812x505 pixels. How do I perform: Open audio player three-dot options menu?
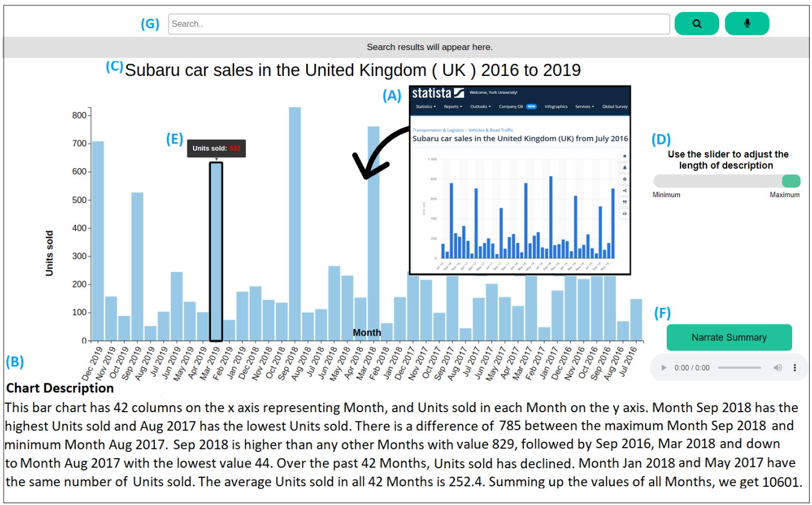(795, 368)
